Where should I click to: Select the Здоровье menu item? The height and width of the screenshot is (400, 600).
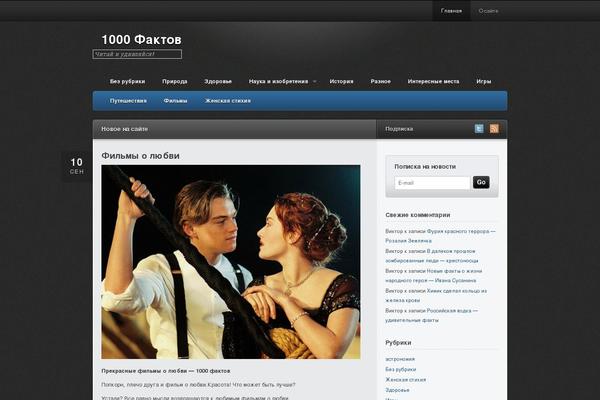click(218, 81)
